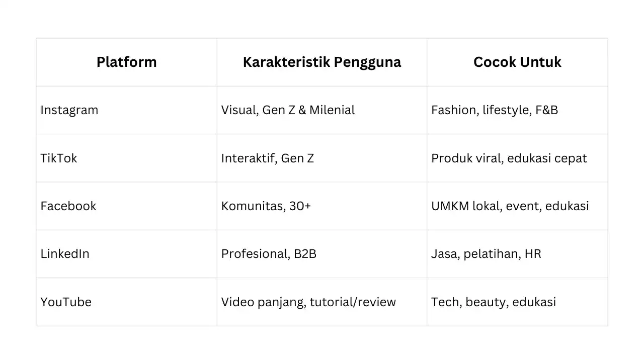Viewport: 644px width, 362px height.
Task: Select the Karakteristik Pengguna header cell
Action: pos(321,62)
